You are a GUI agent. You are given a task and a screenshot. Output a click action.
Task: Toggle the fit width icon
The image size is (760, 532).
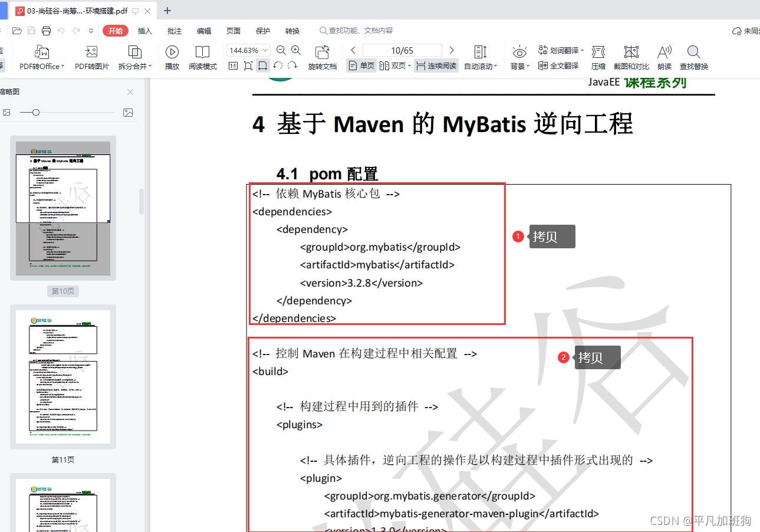pos(263,65)
